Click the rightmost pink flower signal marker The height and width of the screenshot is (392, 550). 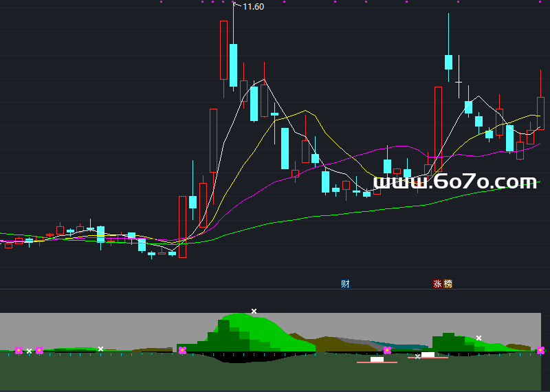click(x=541, y=351)
